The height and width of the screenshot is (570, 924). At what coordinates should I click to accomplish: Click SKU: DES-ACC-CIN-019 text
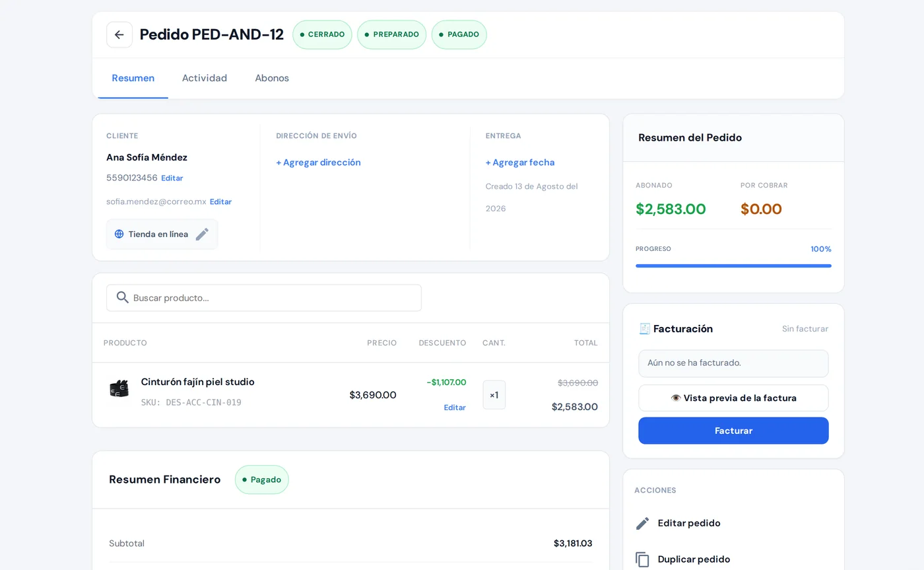(191, 402)
